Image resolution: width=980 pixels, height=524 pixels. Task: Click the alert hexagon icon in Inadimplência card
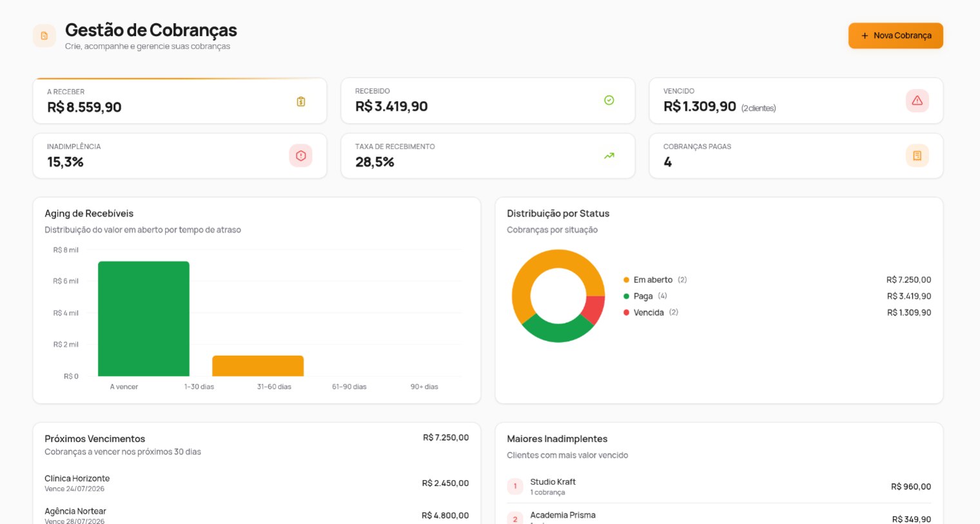[x=301, y=155]
